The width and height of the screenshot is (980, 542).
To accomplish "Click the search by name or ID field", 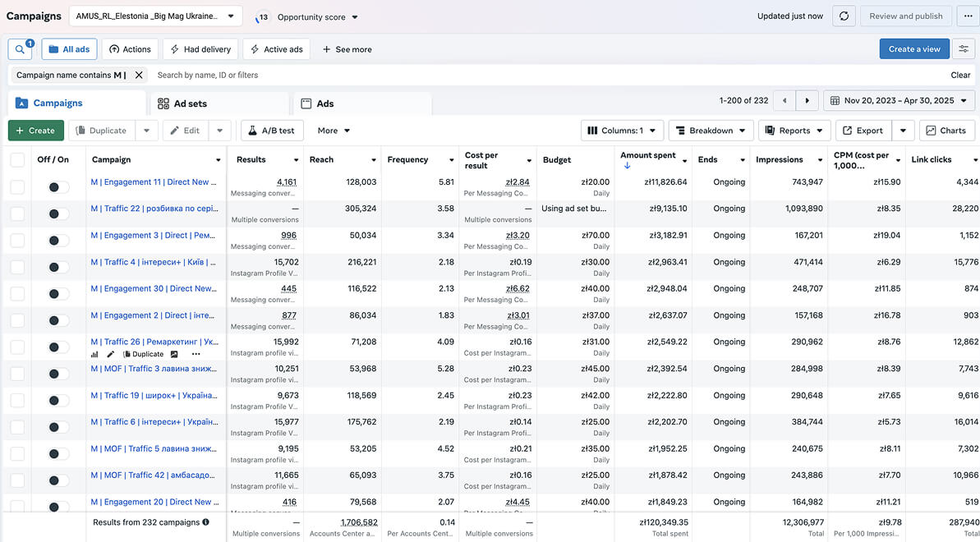I will (550, 75).
